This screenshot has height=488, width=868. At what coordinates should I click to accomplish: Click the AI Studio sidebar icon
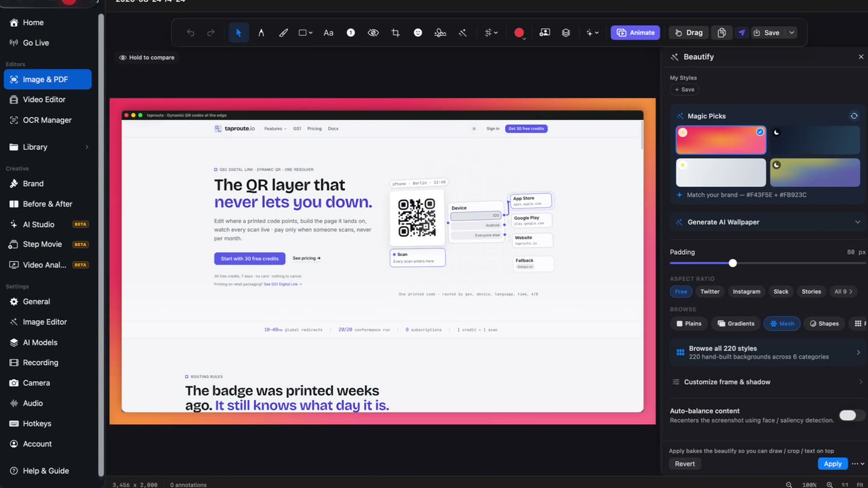click(x=13, y=224)
